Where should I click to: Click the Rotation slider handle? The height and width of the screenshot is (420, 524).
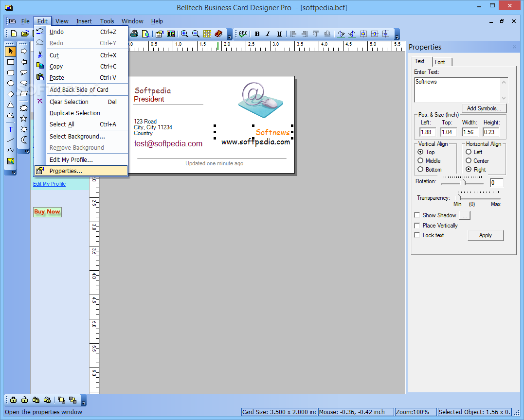point(464,182)
